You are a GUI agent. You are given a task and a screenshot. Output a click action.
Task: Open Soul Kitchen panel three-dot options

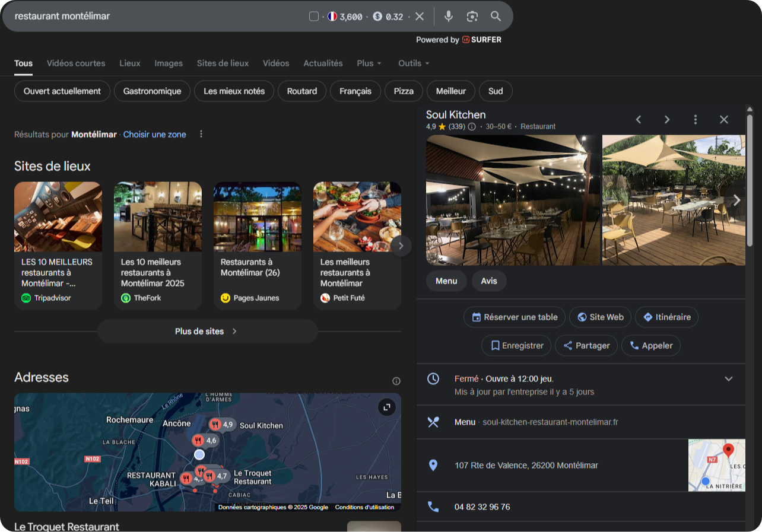pyautogui.click(x=696, y=120)
